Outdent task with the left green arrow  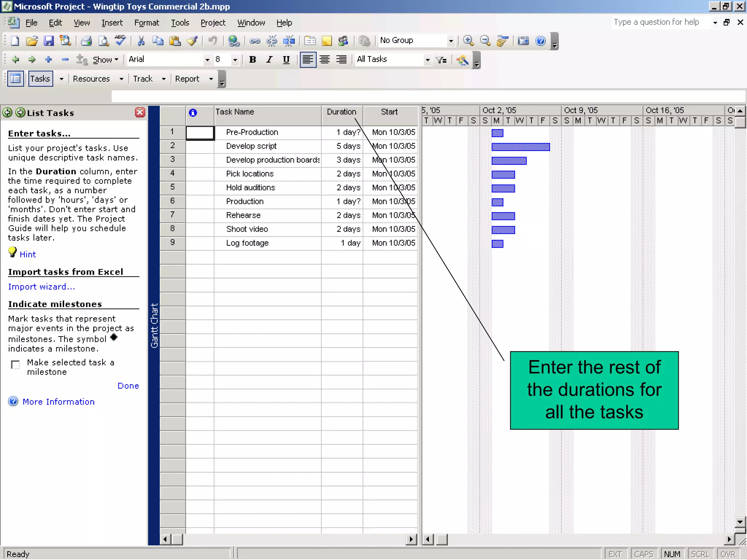tap(15, 59)
